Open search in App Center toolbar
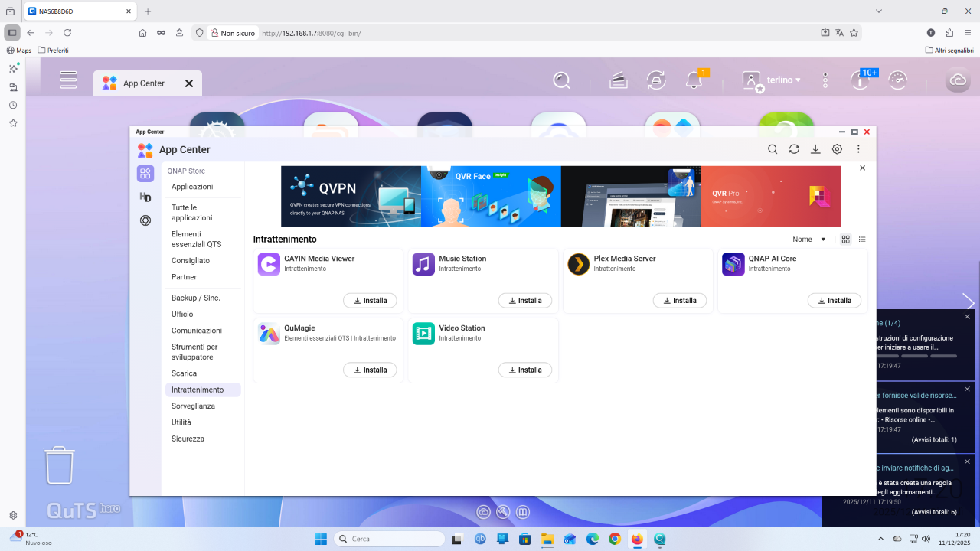This screenshot has width=980, height=551. (773, 149)
